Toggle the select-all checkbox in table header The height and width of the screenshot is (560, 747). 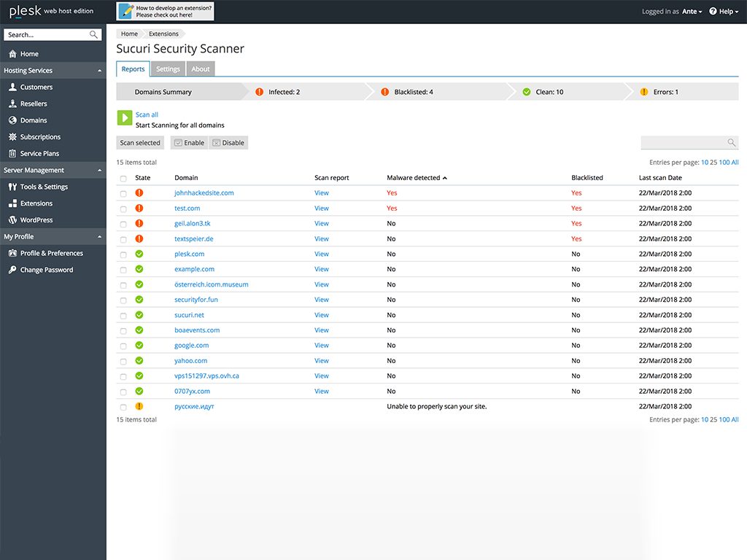(123, 178)
